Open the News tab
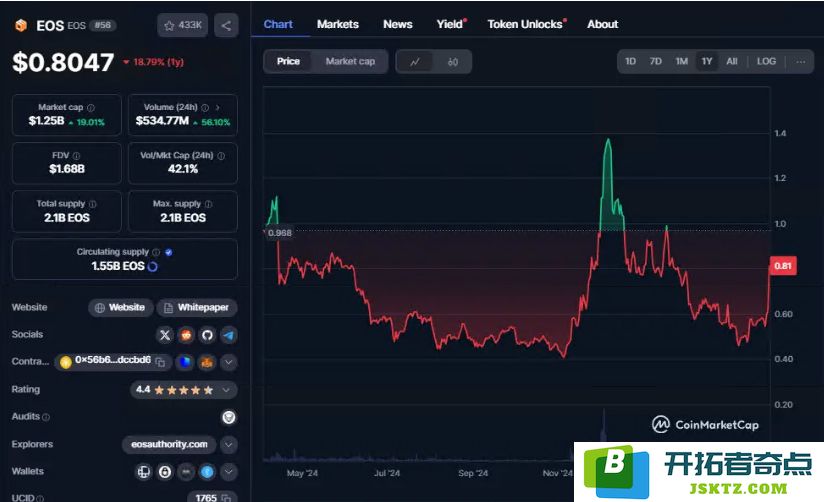824x502 pixels. [397, 24]
